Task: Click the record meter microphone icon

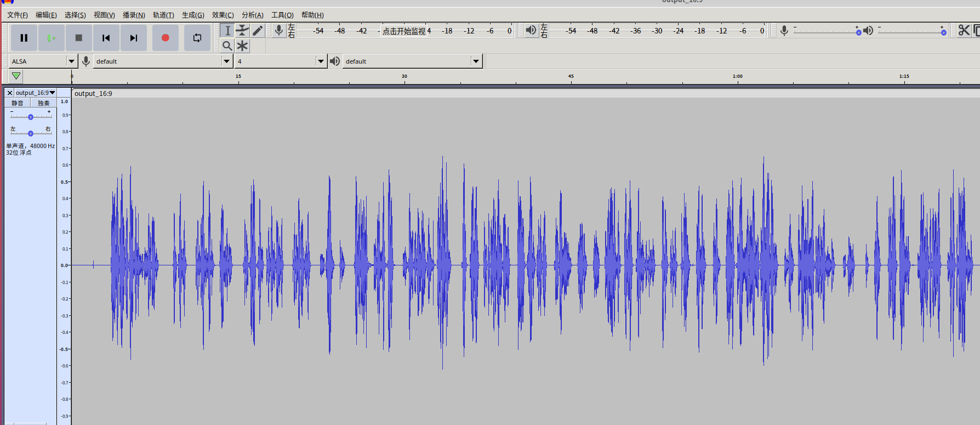Action: pos(279,31)
